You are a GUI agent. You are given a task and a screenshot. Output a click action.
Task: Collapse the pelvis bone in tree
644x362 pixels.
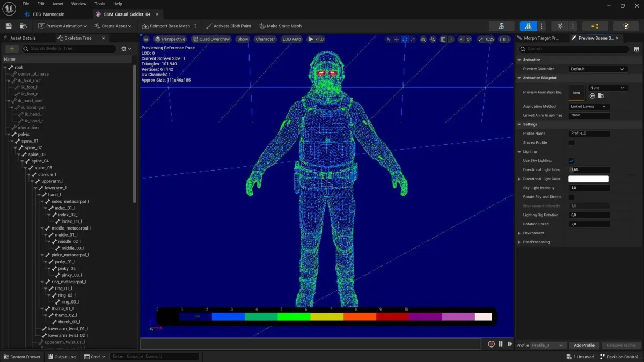8,134
